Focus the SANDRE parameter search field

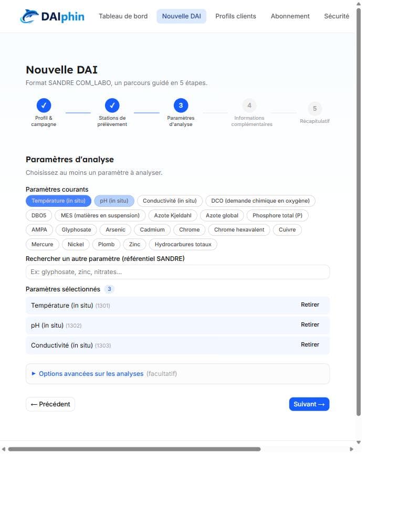click(177, 272)
